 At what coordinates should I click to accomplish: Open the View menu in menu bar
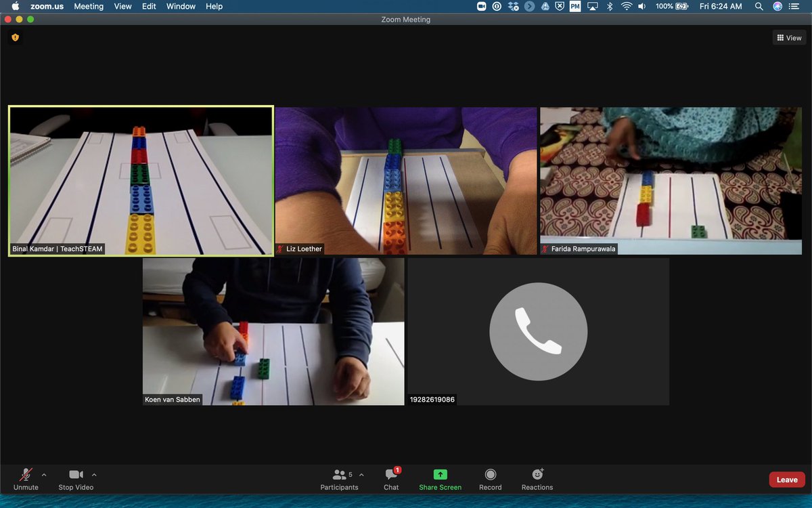pyautogui.click(x=122, y=6)
